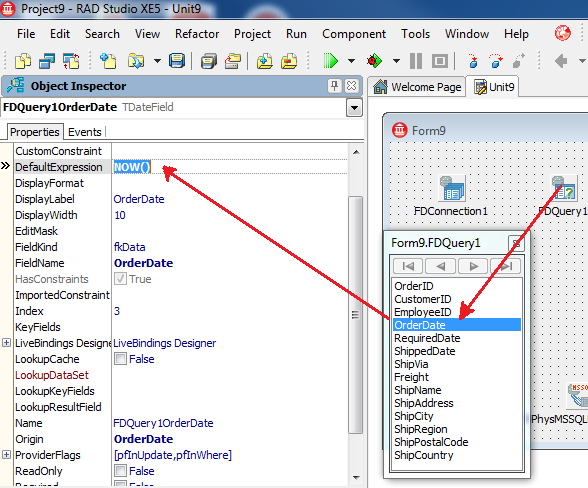Select the Properties tab in Object Inspector
588x488 pixels.
point(34,132)
